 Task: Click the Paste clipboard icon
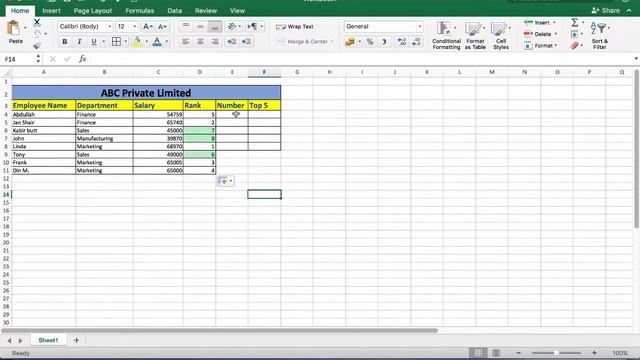14,29
